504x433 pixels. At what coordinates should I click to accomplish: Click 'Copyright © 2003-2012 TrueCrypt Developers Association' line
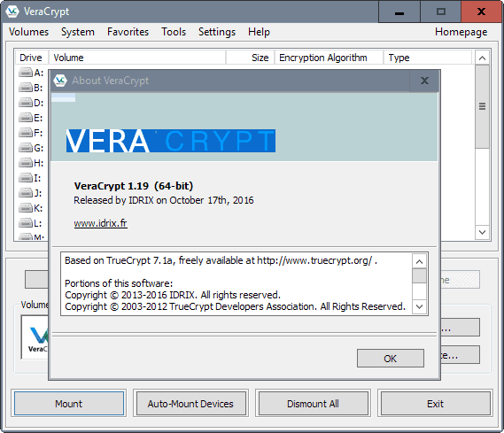235,306
